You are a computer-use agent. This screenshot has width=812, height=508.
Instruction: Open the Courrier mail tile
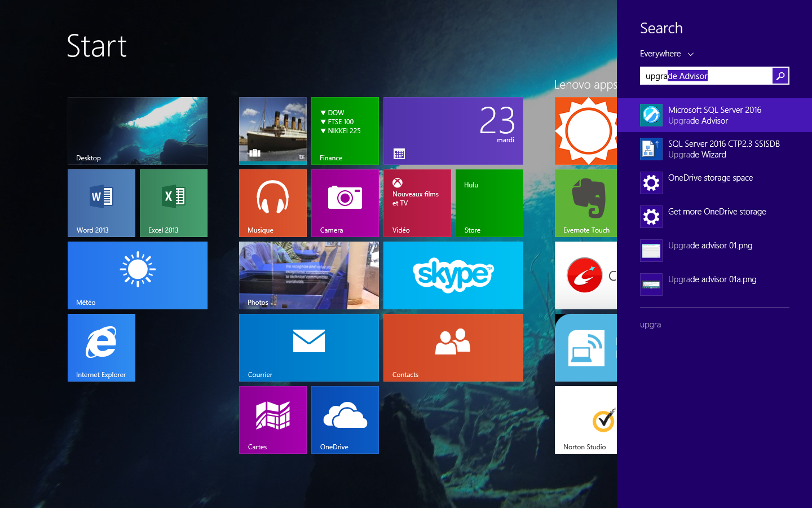(309, 348)
